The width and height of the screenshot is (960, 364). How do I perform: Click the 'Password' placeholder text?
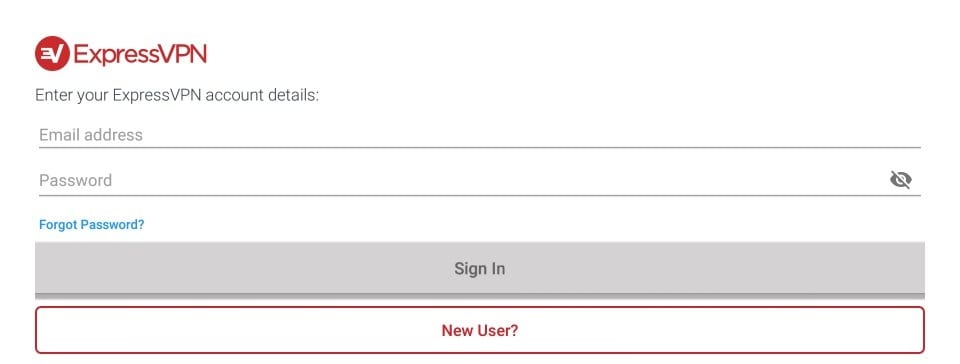coord(75,180)
